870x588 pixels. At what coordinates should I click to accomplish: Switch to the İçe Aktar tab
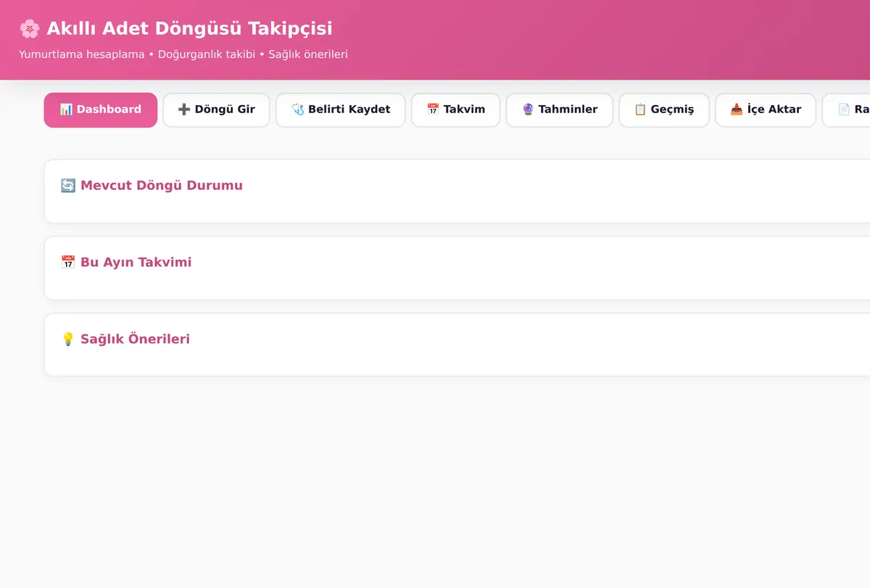pos(766,110)
